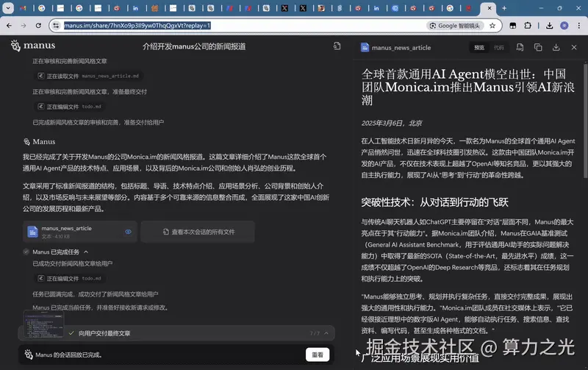Click the completed-check icon beside Manus 已完成任务

[26, 252]
